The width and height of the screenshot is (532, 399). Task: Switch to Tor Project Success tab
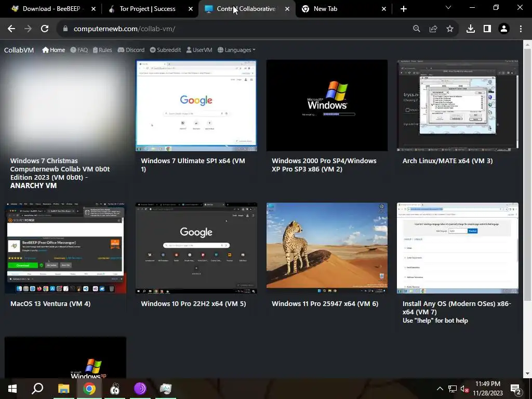pyautogui.click(x=148, y=9)
